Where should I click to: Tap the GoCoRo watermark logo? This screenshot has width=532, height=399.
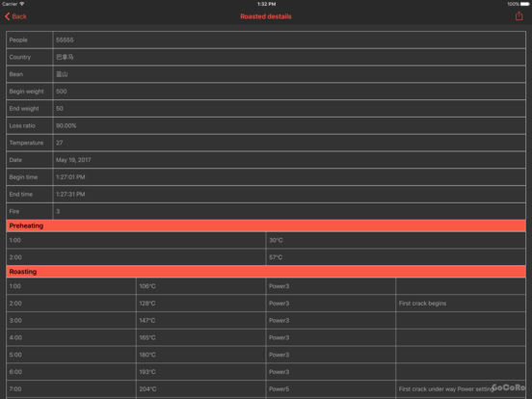pyautogui.click(x=508, y=387)
